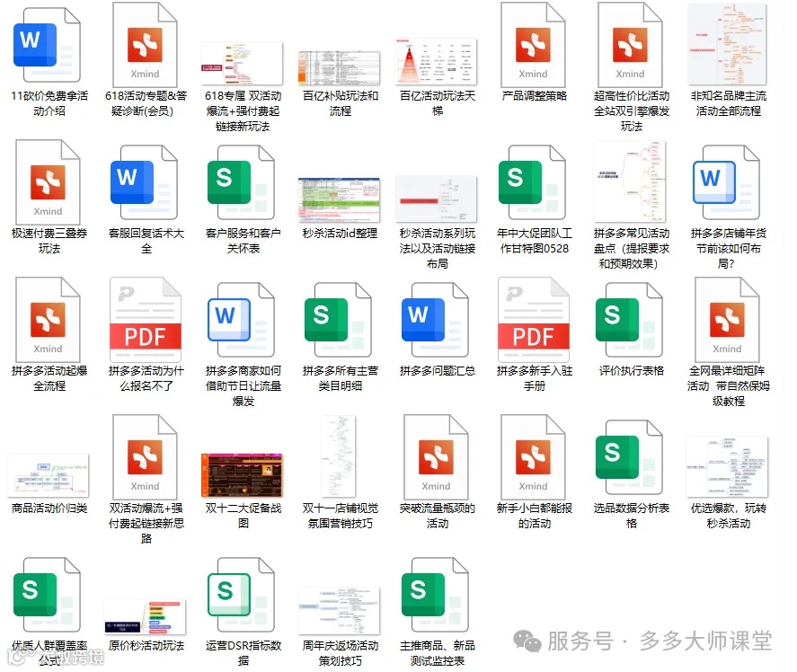Select the 双活动爆流+强付费起链接新思路 Xmind icon

(x=145, y=457)
